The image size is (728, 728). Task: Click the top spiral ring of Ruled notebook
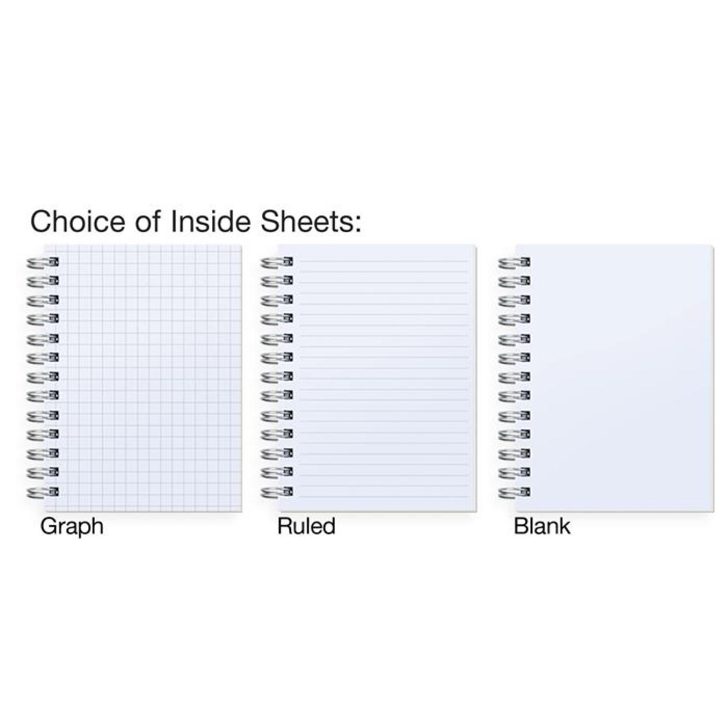coord(277,263)
